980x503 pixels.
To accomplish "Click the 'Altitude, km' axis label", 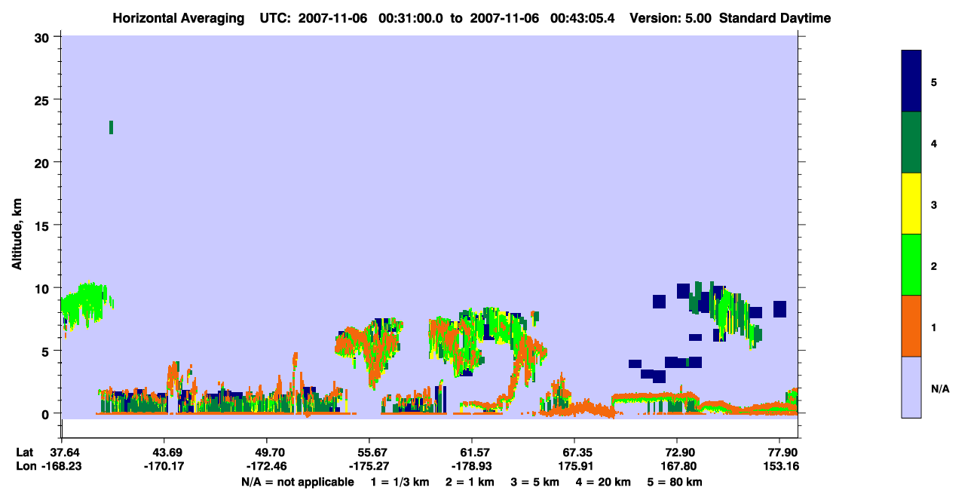I will point(17,232).
